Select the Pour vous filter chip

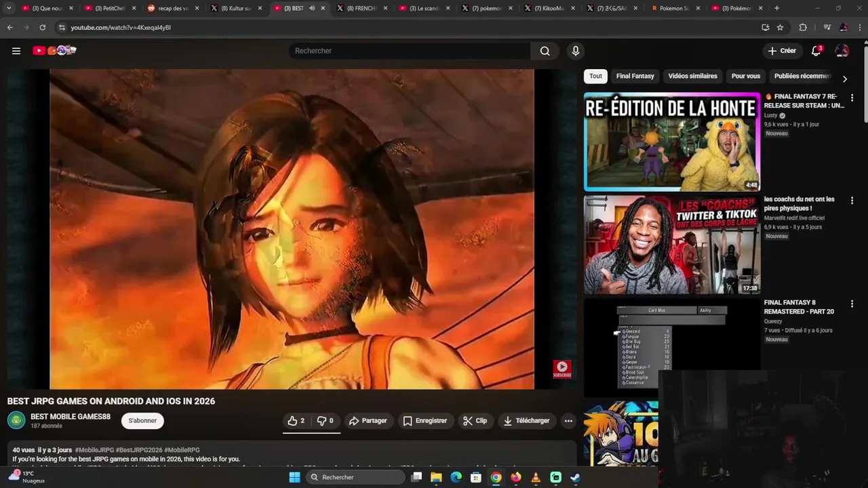pyautogui.click(x=746, y=76)
